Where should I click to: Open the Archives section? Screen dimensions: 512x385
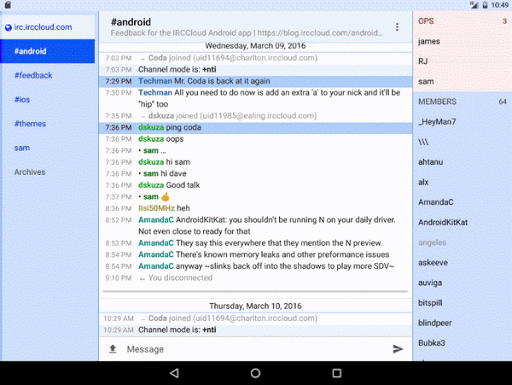(47, 172)
